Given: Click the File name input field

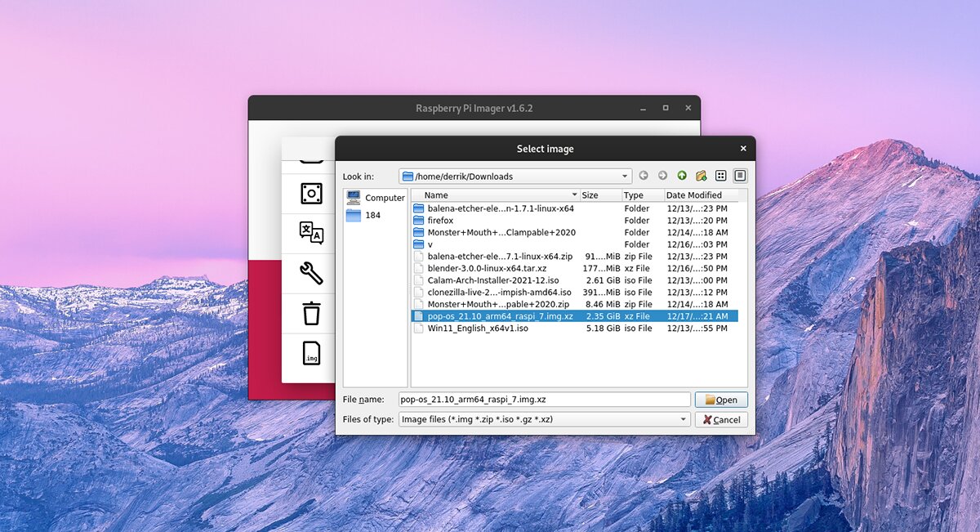Looking at the screenshot, I should click(x=544, y=400).
